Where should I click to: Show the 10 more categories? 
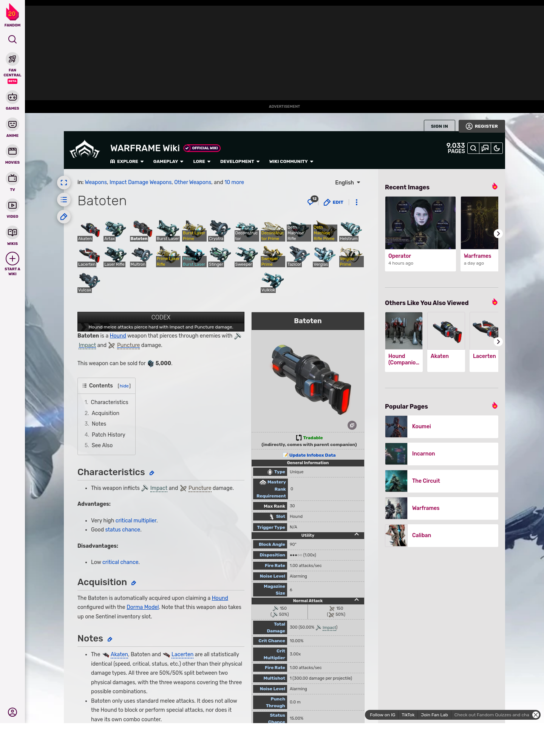click(x=234, y=182)
